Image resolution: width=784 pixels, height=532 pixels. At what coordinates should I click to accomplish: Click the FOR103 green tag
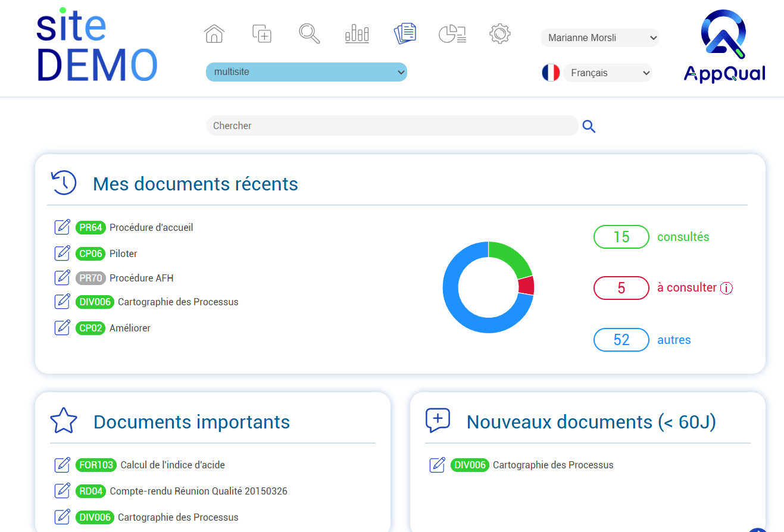pos(96,465)
